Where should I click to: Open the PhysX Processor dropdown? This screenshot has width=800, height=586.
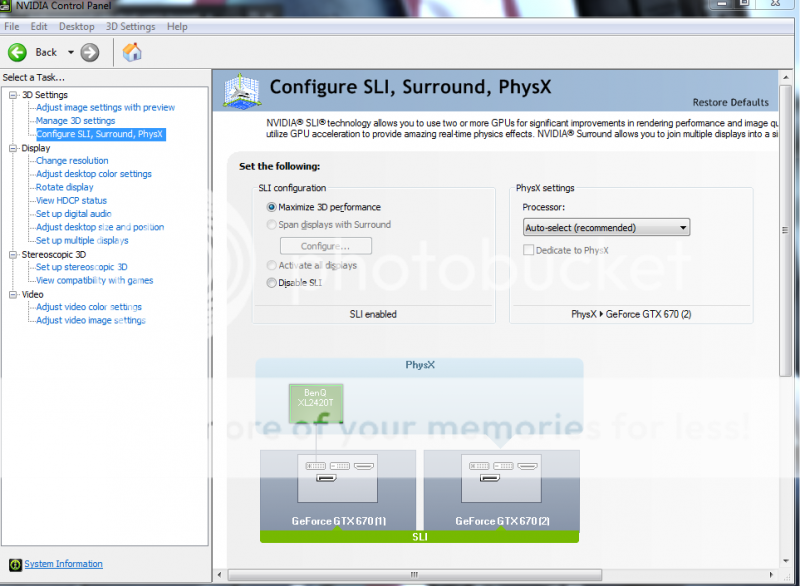point(682,227)
